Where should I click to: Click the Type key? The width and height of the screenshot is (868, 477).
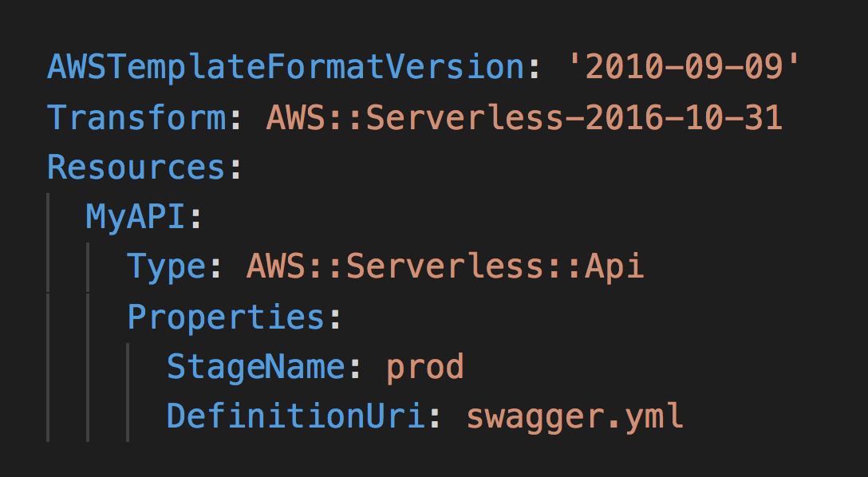tap(166, 267)
